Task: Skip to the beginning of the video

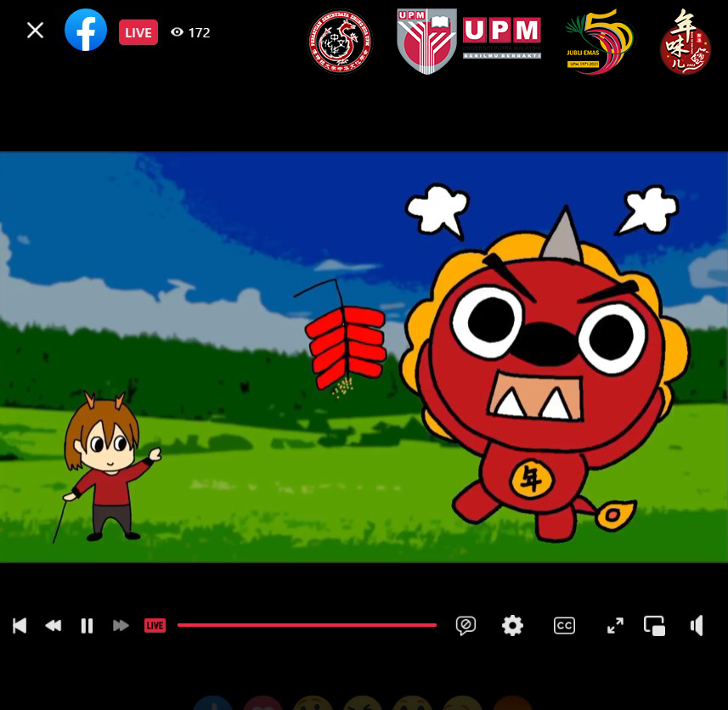Action: point(20,626)
